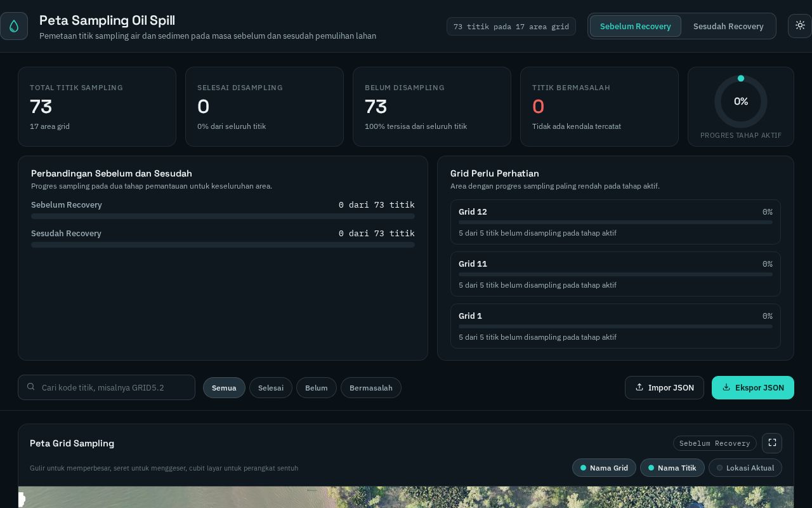Switch to the Sebelum Recovery tab
Screen dimensions: 812x508
(x=635, y=26)
